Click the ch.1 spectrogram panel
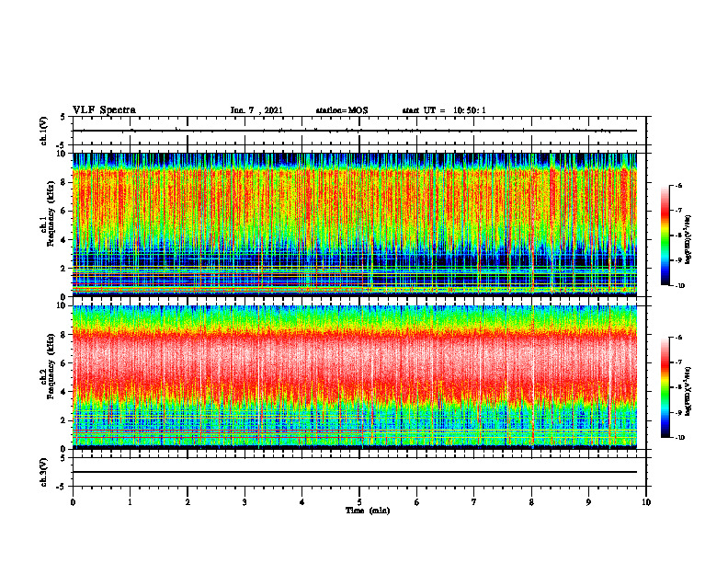 pos(355,224)
